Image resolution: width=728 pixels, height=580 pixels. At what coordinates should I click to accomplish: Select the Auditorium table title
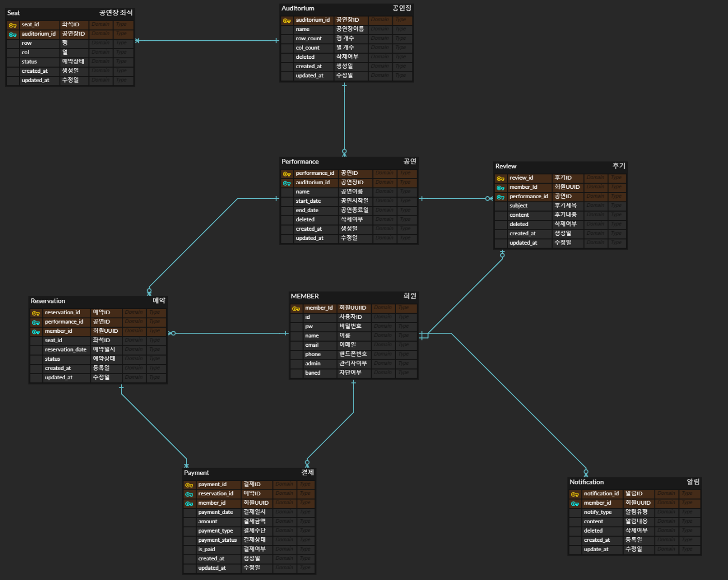click(x=298, y=8)
